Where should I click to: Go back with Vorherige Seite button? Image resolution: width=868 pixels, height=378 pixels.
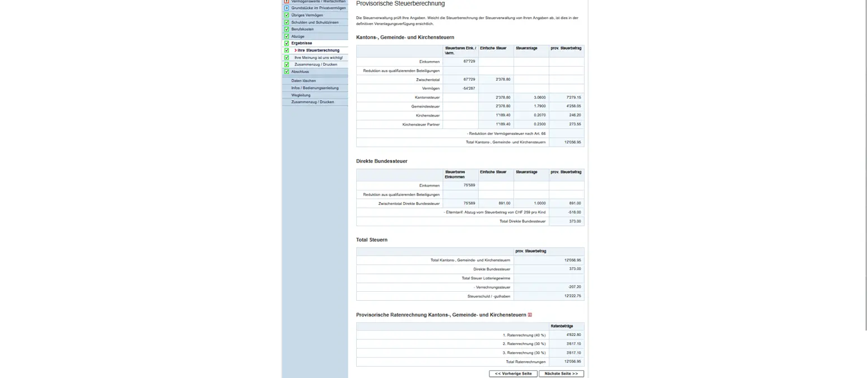click(x=513, y=374)
